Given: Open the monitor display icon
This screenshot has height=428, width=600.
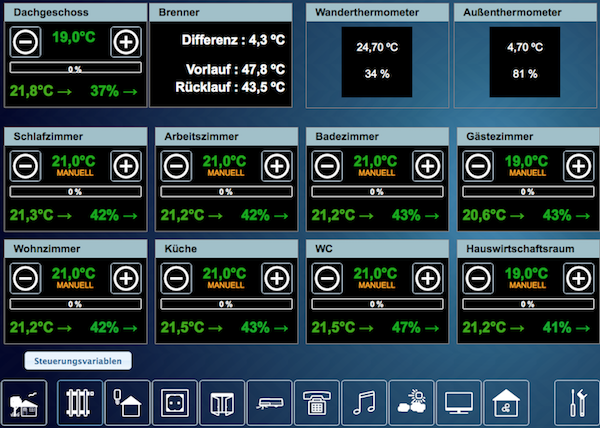Looking at the screenshot, I should pyautogui.click(x=459, y=403).
